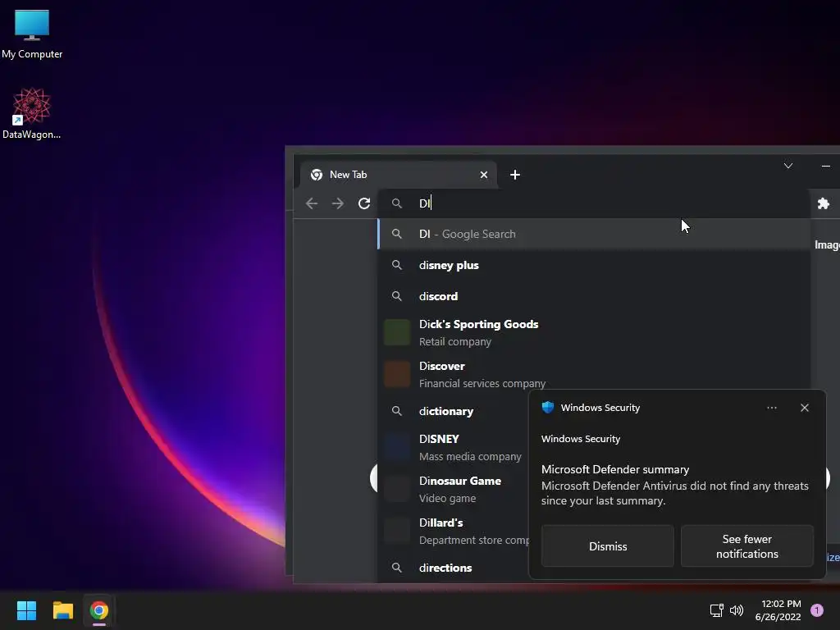Choose the Dinosaur Game suggestion
Image resolution: width=840 pixels, height=630 pixels.
[x=453, y=489]
